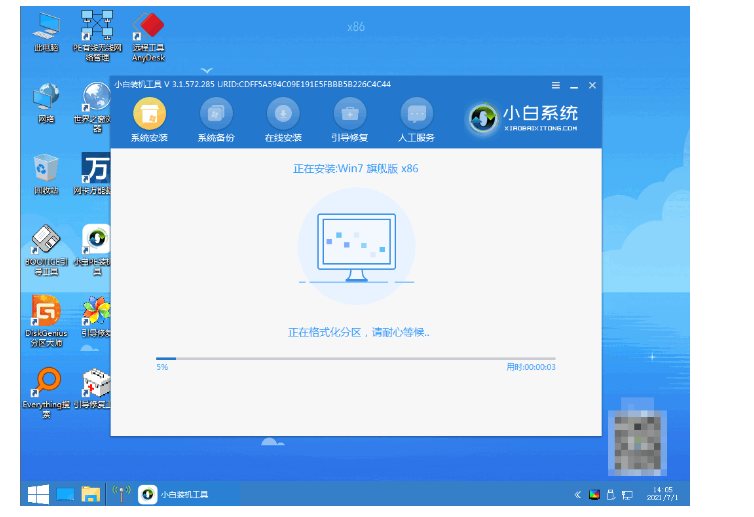Minimize the 小白装机工具 window
The height and width of the screenshot is (517, 754).
(574, 85)
